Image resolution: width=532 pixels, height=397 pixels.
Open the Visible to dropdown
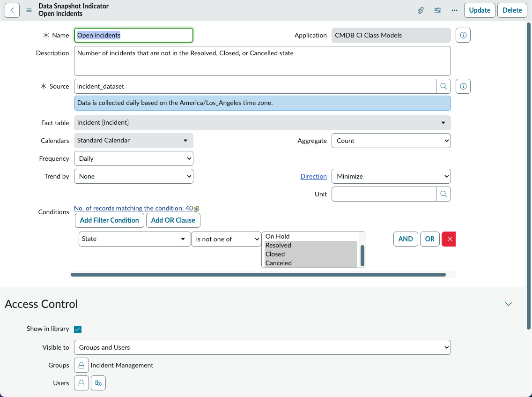262,347
